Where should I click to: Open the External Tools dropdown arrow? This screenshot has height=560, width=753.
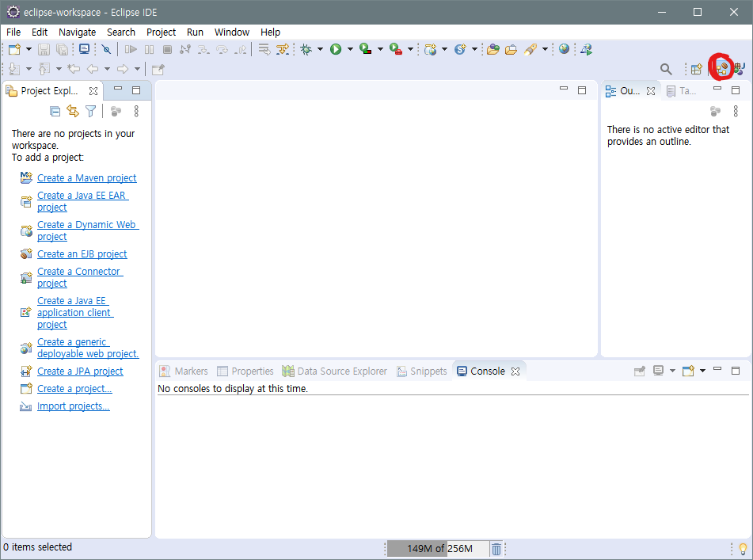coord(411,49)
